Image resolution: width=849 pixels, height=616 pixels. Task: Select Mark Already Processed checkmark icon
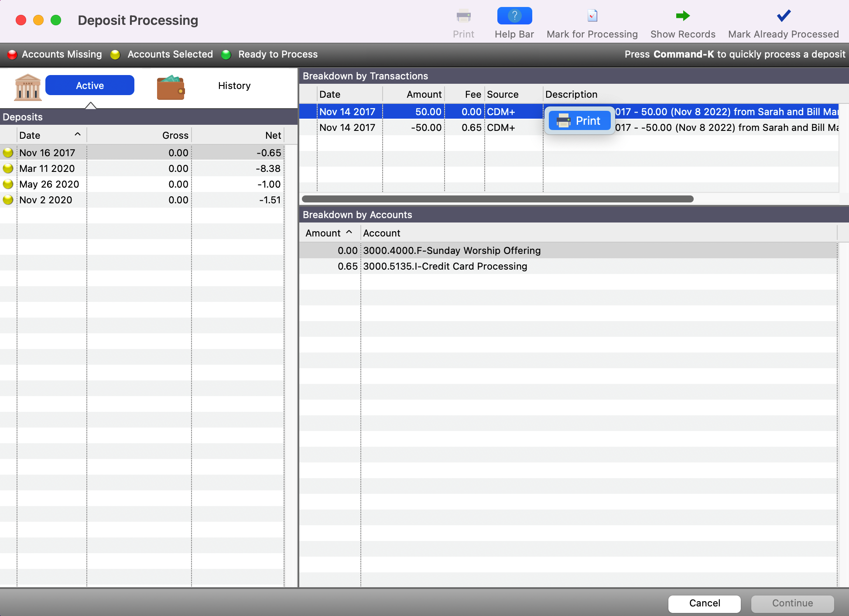(783, 15)
